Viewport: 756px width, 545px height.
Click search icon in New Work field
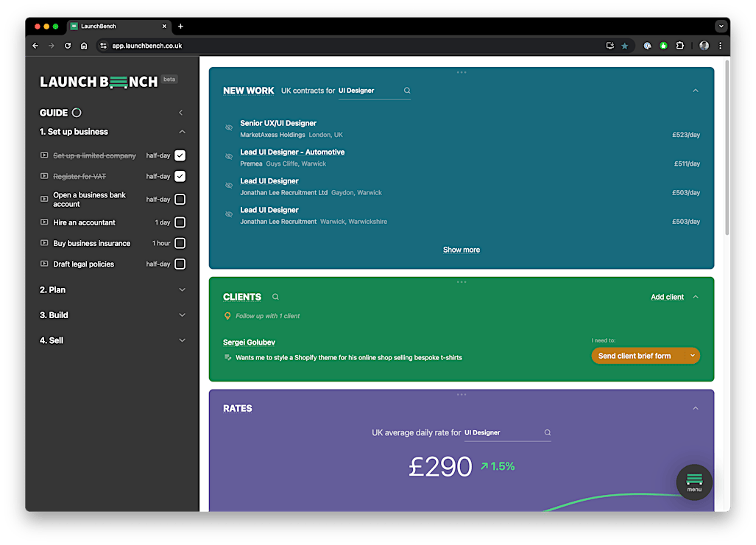tap(407, 91)
